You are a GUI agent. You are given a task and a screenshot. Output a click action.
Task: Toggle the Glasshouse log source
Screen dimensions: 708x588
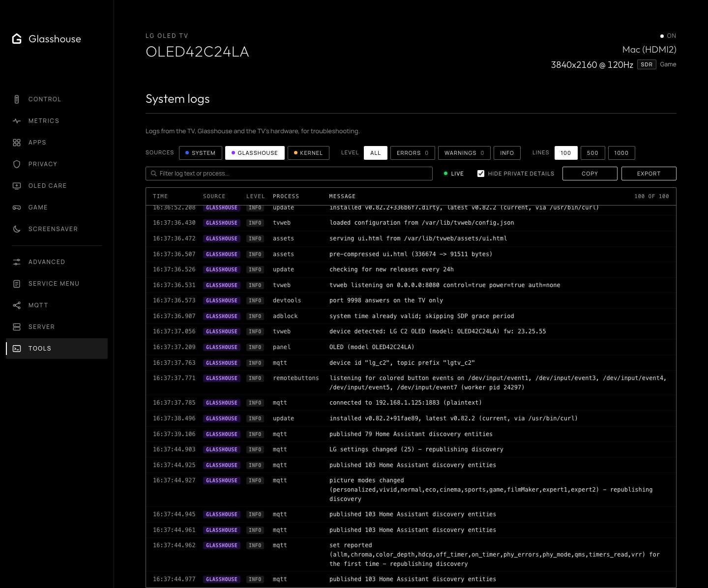tap(255, 153)
